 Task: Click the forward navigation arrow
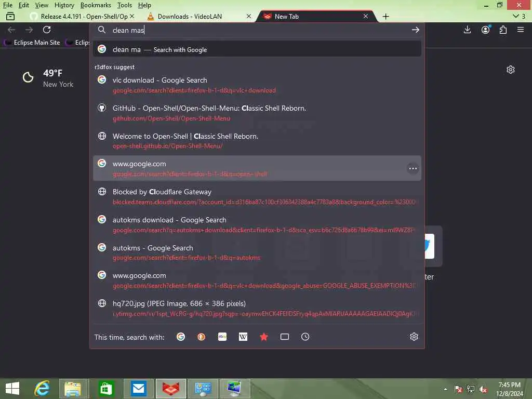tap(29, 30)
